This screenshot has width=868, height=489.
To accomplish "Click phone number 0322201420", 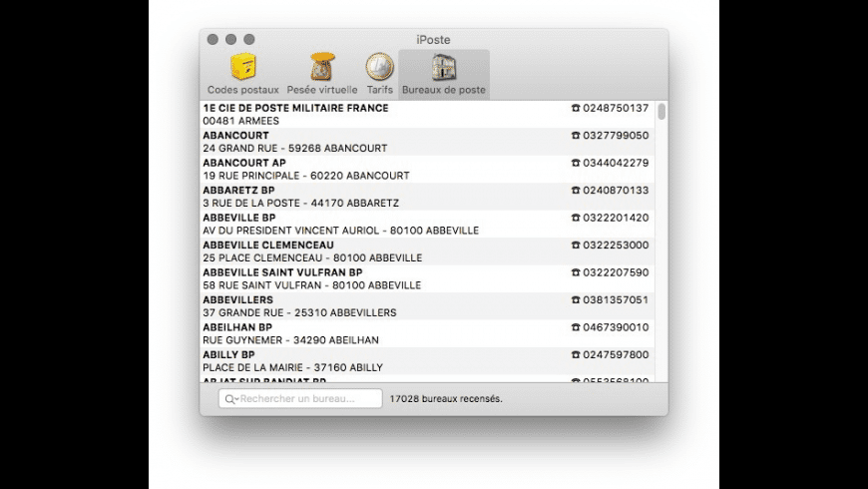I will click(616, 218).
